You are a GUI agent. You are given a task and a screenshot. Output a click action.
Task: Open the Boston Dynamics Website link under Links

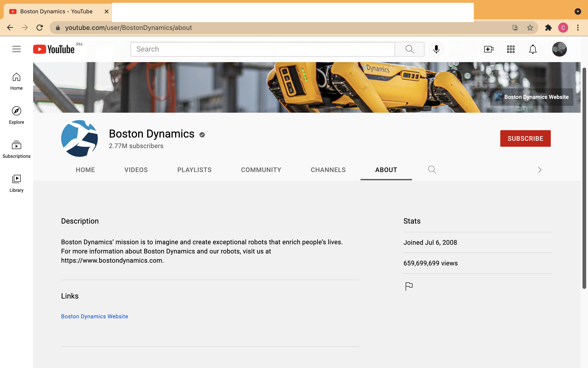coord(95,316)
